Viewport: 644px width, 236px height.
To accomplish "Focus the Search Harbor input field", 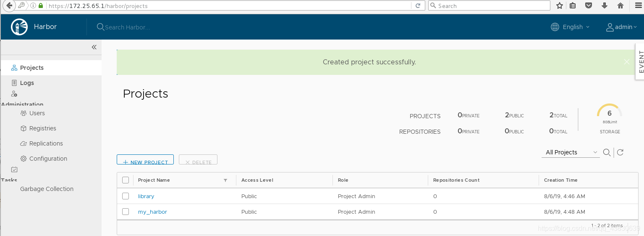I will tap(127, 27).
